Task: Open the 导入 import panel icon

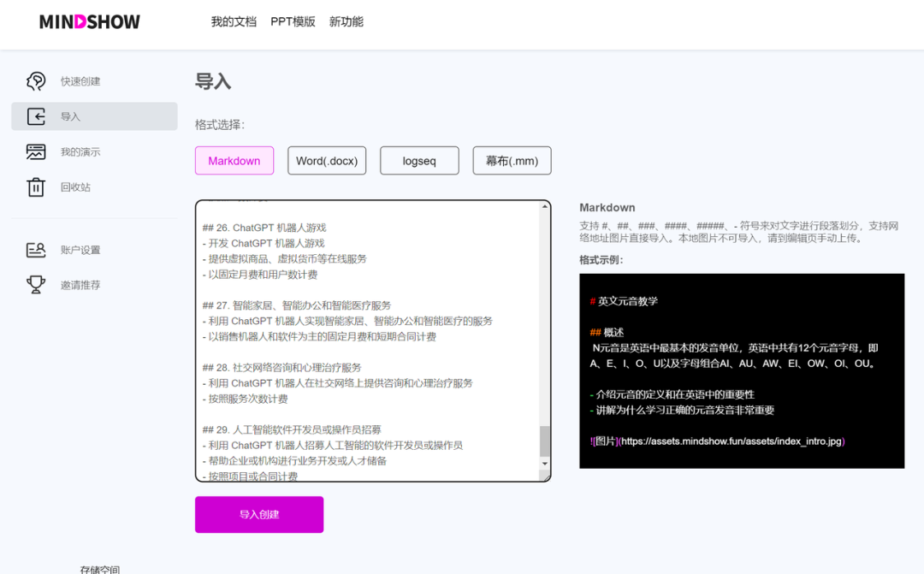Action: [x=35, y=115]
